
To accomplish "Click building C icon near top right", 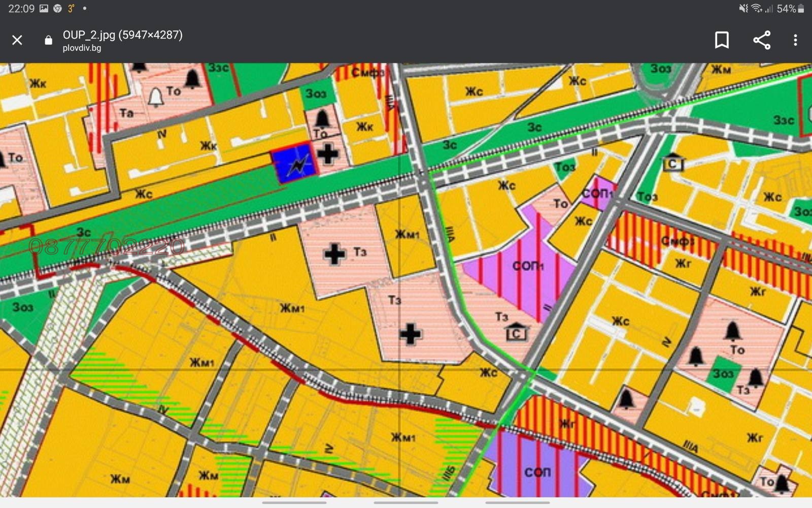I will coord(673,163).
